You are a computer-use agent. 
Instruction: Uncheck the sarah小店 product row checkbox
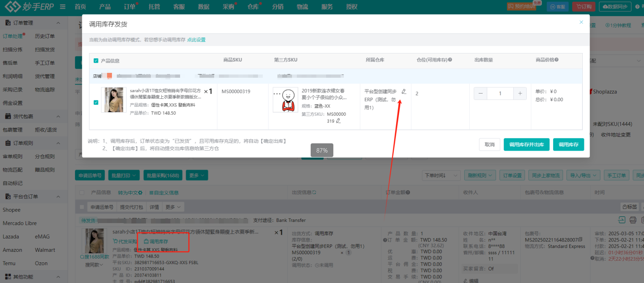[x=96, y=102]
